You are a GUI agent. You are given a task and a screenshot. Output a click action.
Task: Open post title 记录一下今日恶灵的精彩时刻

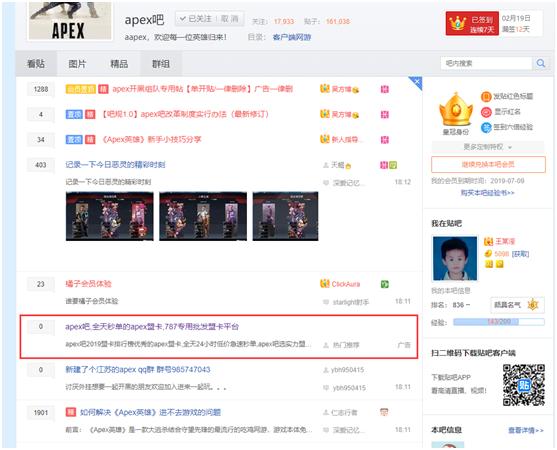pyautogui.click(x=115, y=164)
